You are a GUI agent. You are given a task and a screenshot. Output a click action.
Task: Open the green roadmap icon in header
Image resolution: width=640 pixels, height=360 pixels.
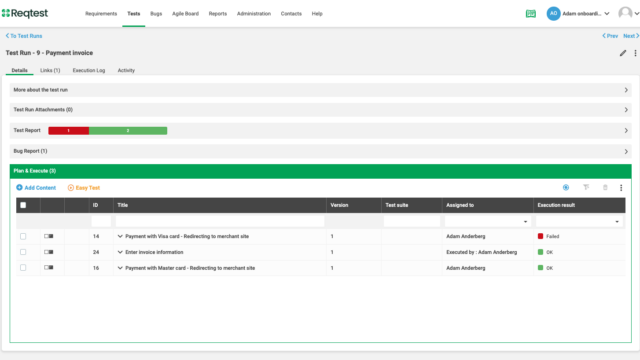[x=531, y=14]
